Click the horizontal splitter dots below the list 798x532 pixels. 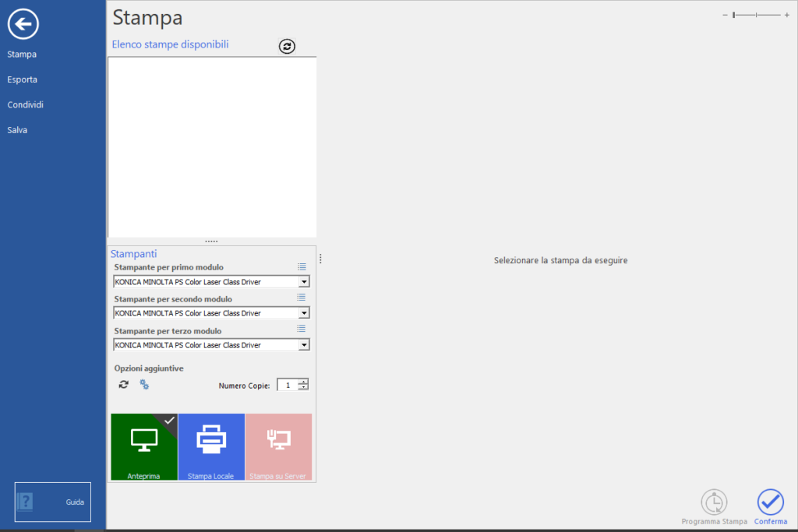point(211,241)
